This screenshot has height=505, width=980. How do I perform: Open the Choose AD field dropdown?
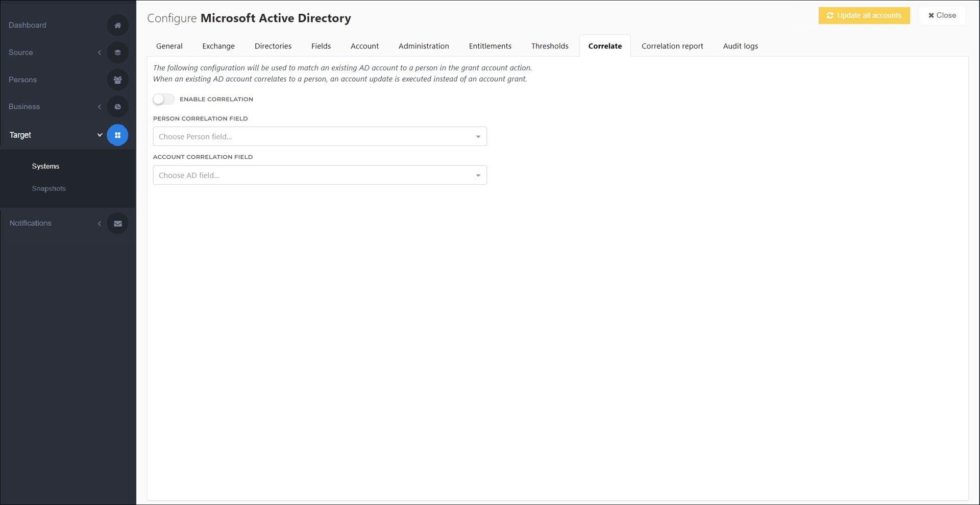pyautogui.click(x=320, y=175)
